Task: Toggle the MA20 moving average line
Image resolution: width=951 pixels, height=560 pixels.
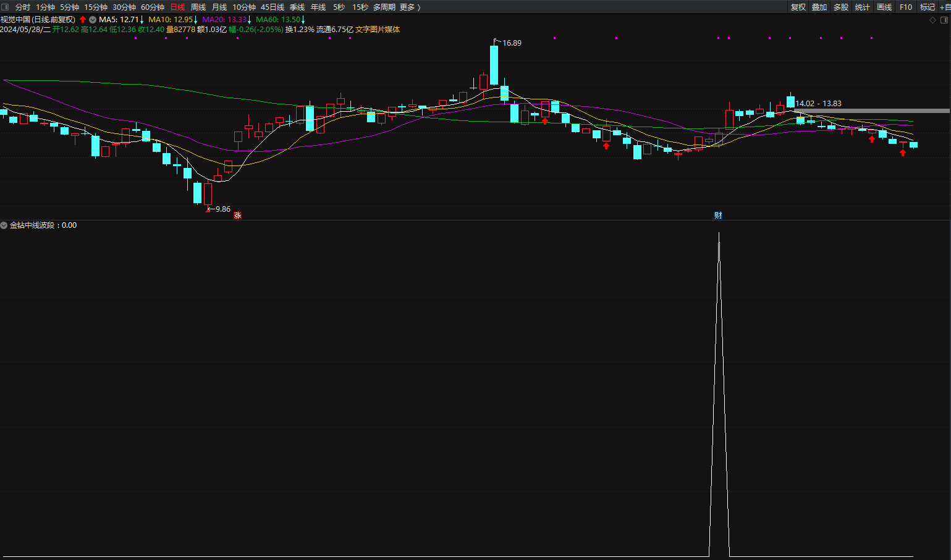Action: pos(224,20)
